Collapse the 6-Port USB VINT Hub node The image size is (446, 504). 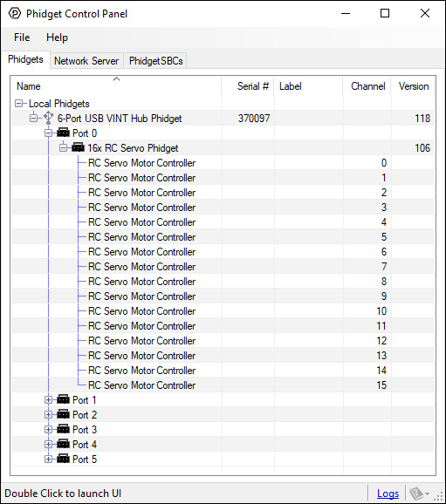point(33,119)
